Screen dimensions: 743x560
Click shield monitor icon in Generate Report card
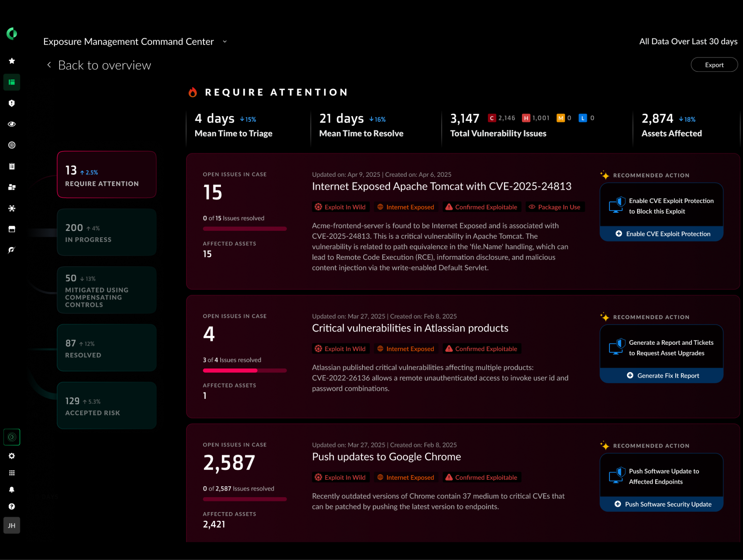coord(617,347)
